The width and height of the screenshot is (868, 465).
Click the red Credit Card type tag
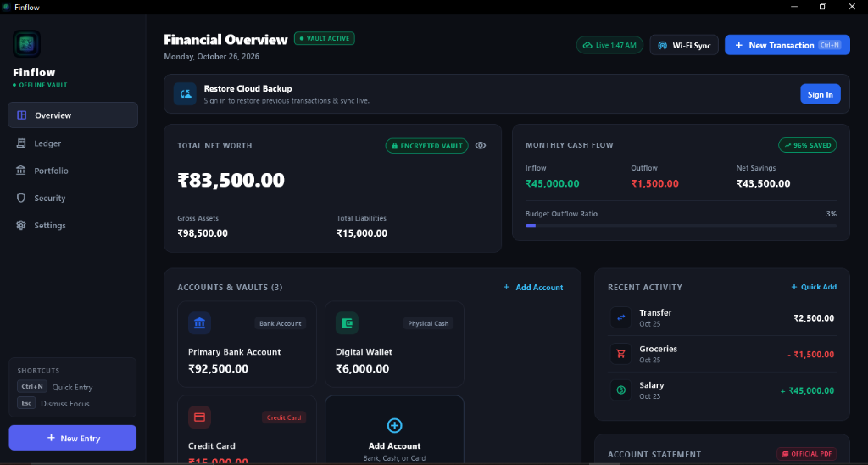[x=284, y=417]
